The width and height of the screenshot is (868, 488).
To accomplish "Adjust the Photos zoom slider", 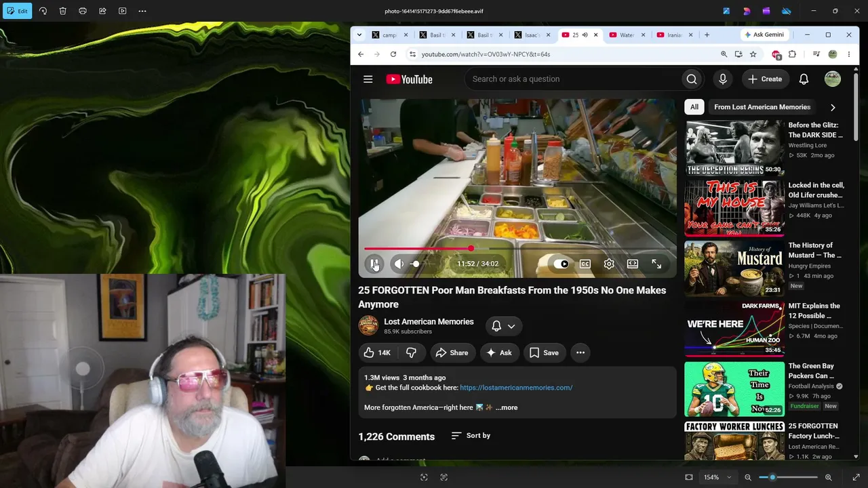I will point(789,477).
